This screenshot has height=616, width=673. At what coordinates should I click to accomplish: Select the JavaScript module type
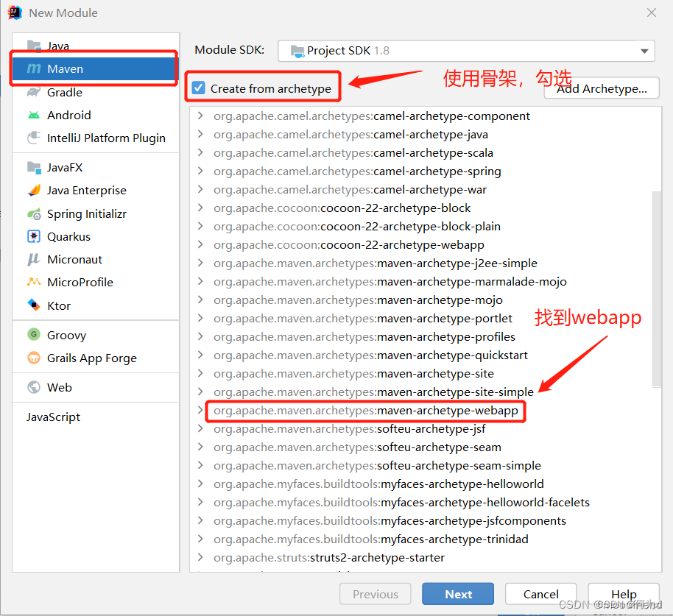[95, 417]
